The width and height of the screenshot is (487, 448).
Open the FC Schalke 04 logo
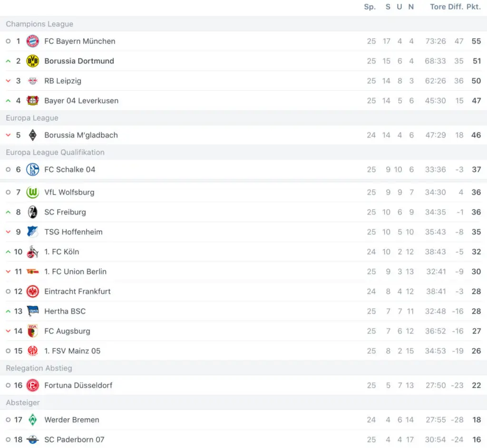33,170
